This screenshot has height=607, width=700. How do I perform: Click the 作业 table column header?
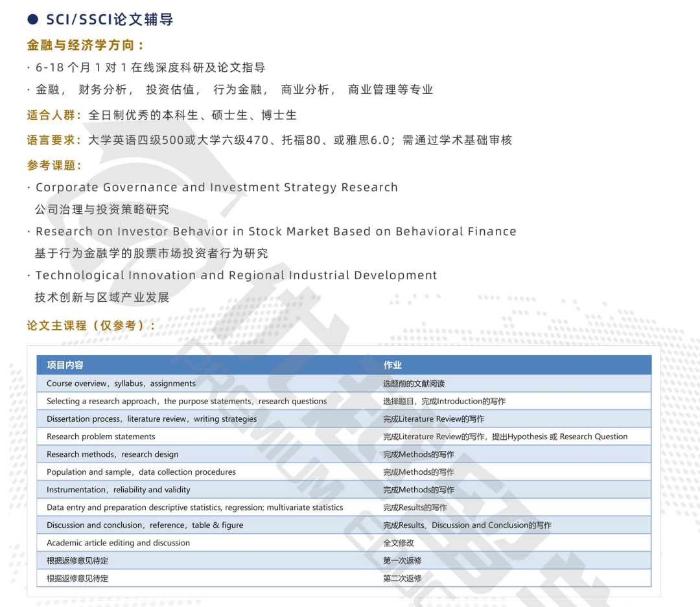tap(393, 365)
